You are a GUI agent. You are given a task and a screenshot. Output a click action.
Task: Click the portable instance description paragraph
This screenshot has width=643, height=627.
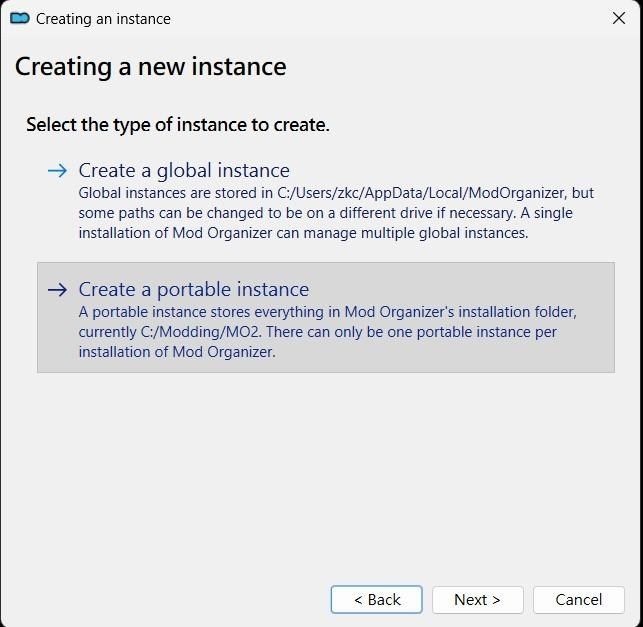pyautogui.click(x=326, y=332)
